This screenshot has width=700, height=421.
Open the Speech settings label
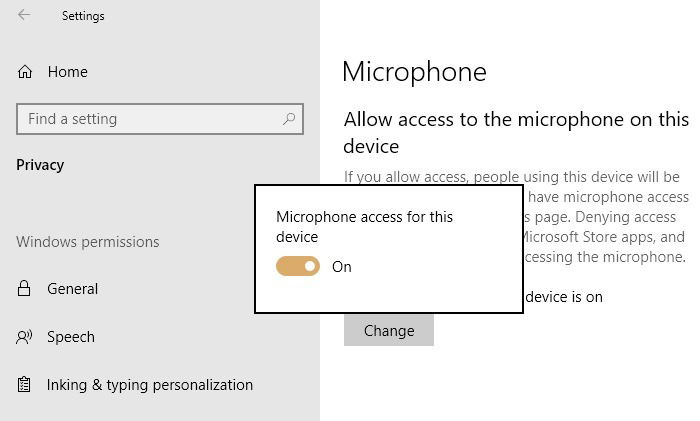pyautogui.click(x=71, y=337)
